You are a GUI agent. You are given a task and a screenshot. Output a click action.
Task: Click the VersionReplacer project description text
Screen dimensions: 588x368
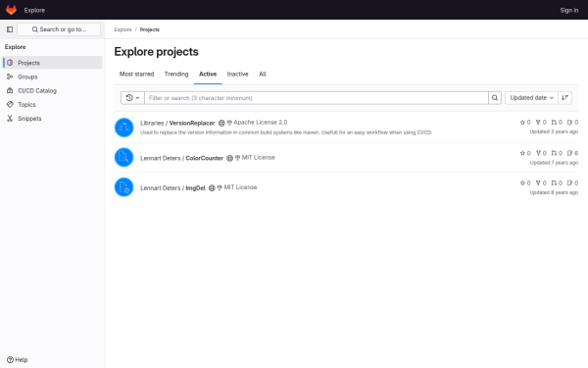[286, 132]
